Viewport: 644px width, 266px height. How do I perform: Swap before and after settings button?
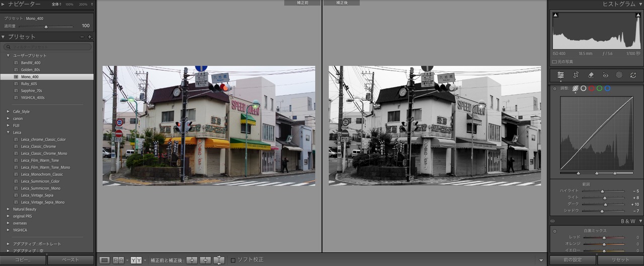pos(219,260)
